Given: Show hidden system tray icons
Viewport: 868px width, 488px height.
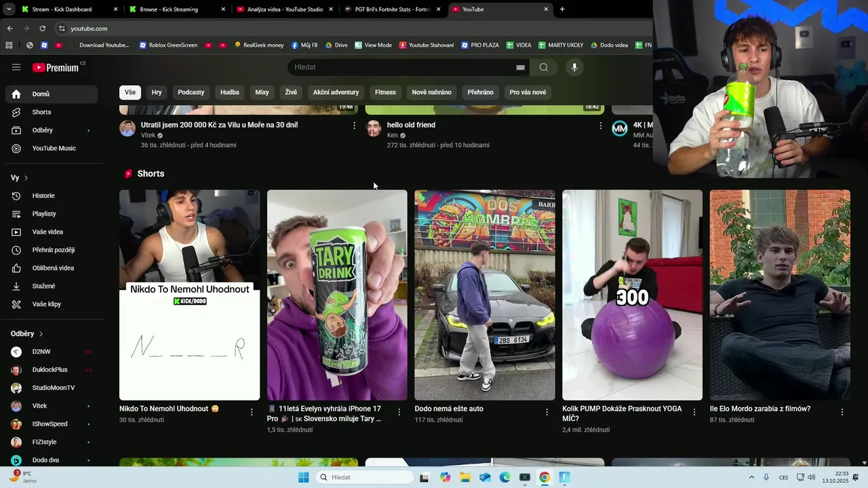Looking at the screenshot, I should coord(751,477).
